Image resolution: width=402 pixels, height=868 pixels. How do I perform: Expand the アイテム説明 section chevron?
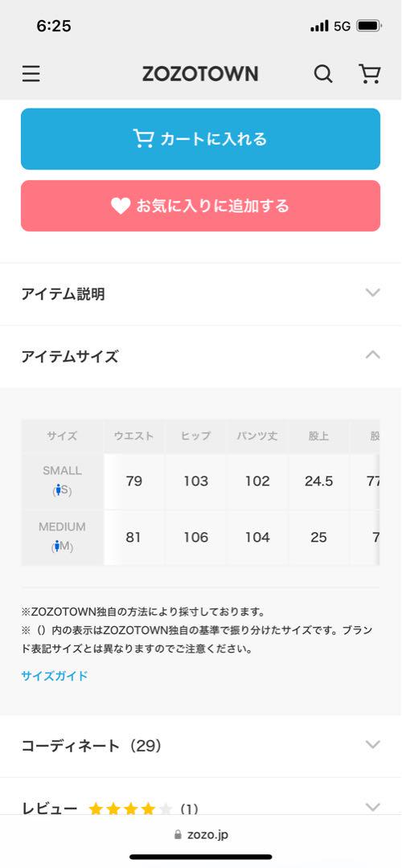point(372,293)
